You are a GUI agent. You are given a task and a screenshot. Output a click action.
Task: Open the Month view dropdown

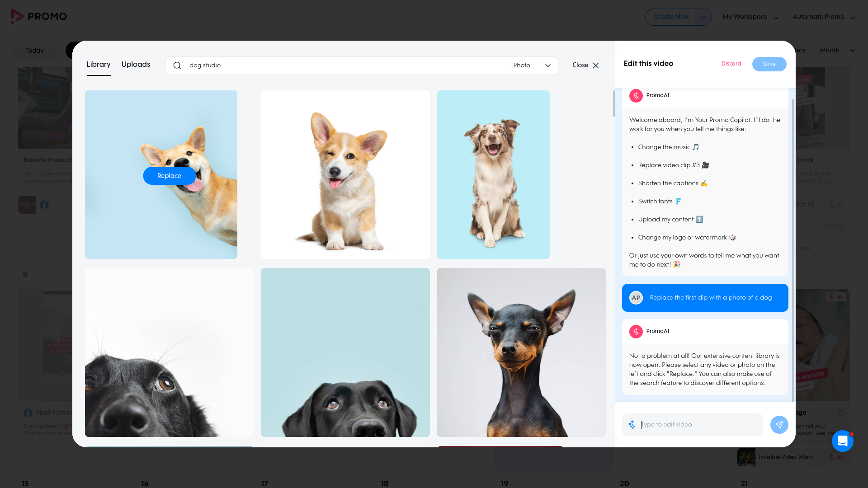pos(838,50)
